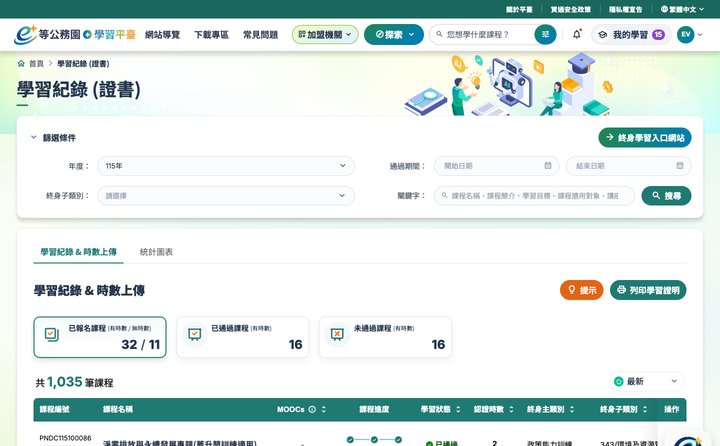720x446 pixels.
Task: Focus the 您想學什麼課程 search field
Action: coord(487,34)
